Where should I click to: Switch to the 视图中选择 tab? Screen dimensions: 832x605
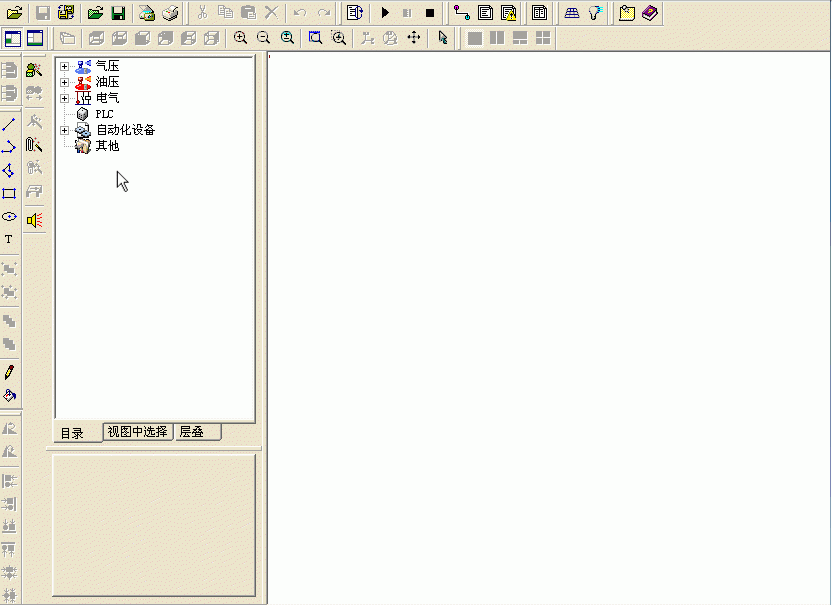[x=137, y=432]
